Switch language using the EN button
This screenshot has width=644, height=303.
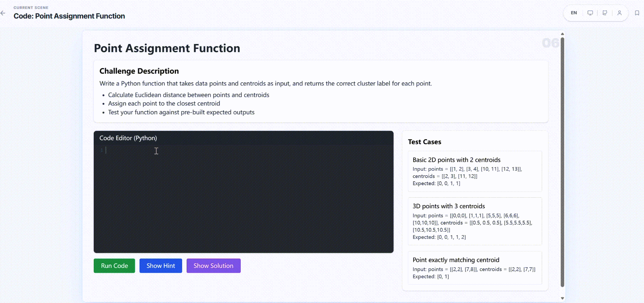pyautogui.click(x=574, y=13)
